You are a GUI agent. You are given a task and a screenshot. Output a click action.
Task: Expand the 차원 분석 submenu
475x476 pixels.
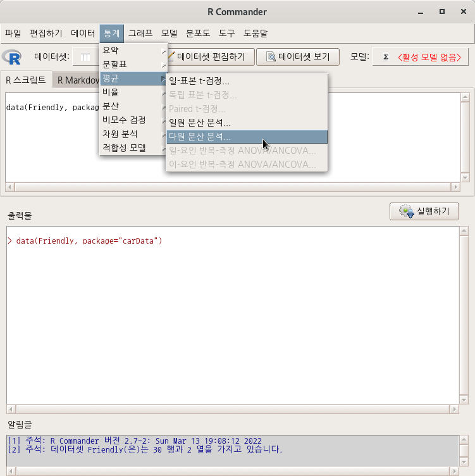coord(133,134)
